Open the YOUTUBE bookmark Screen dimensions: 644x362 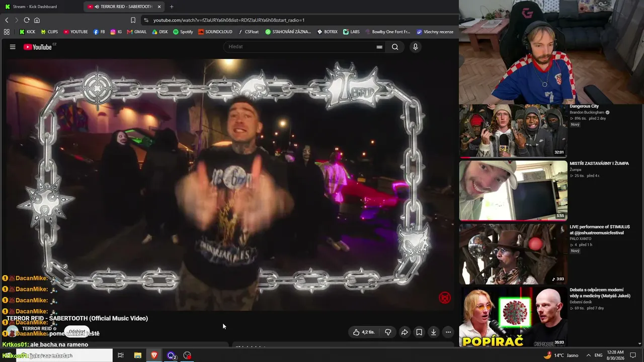click(x=75, y=32)
